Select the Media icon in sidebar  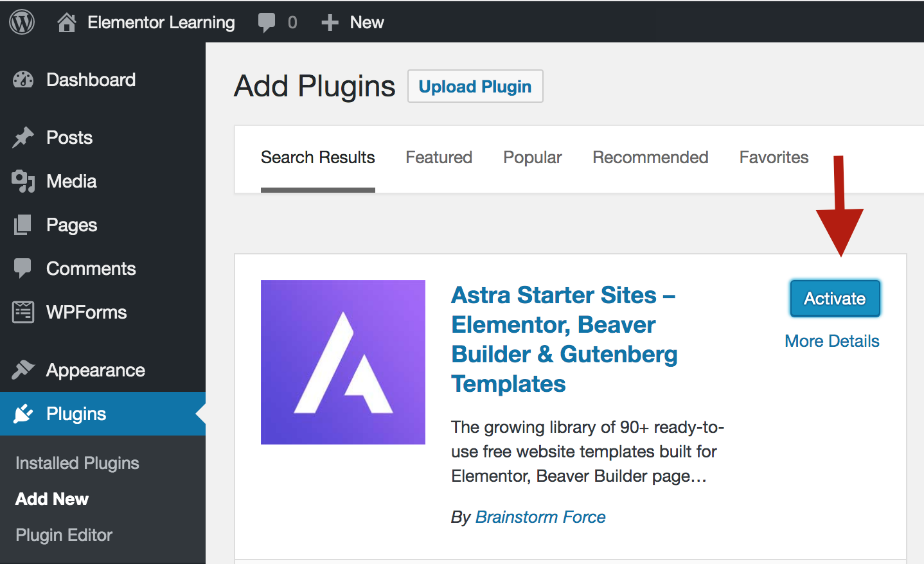(23, 181)
